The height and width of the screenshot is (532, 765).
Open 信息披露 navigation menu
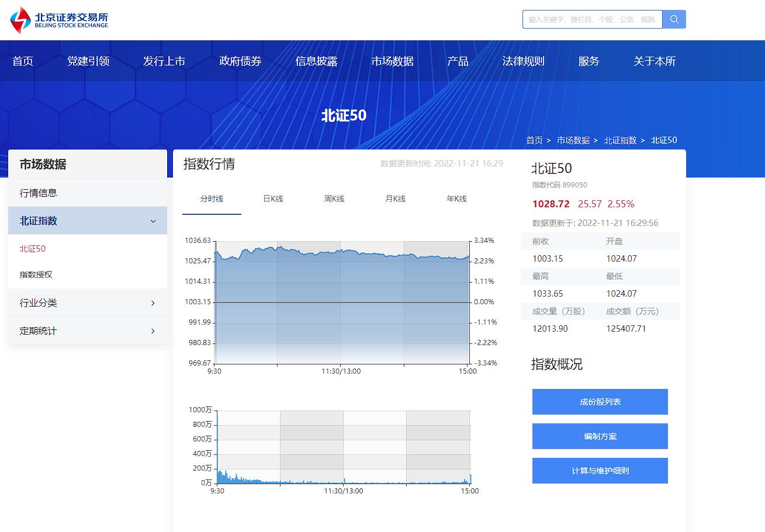click(316, 61)
